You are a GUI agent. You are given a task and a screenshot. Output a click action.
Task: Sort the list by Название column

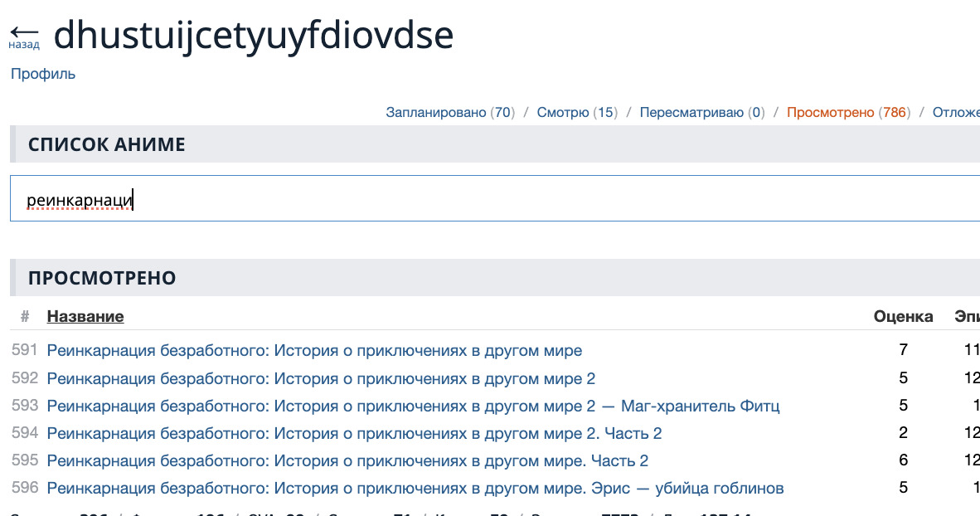(85, 316)
